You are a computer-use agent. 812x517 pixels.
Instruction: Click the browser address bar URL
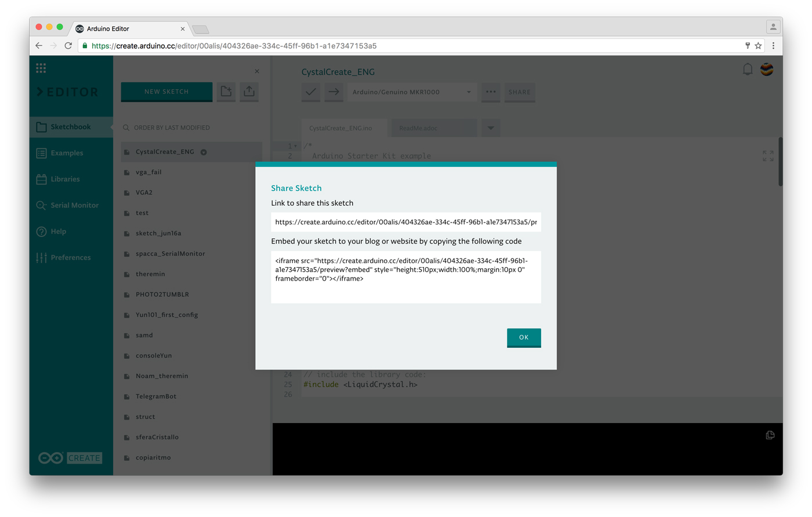(x=234, y=46)
